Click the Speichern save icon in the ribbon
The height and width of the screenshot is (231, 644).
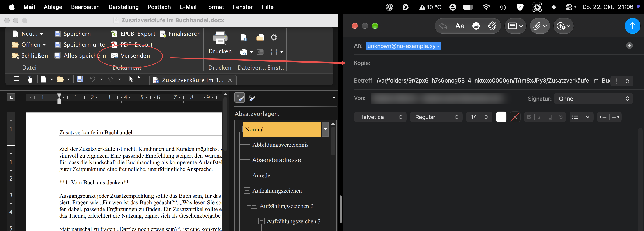point(58,34)
